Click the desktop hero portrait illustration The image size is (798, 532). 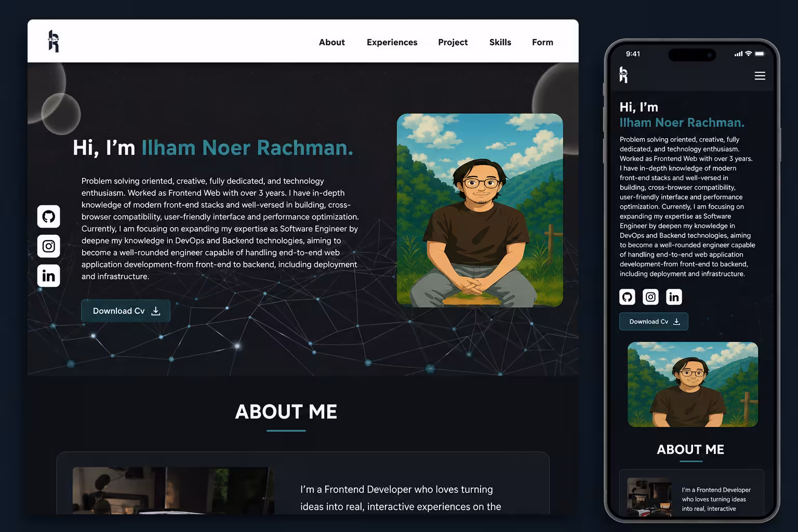pos(480,210)
